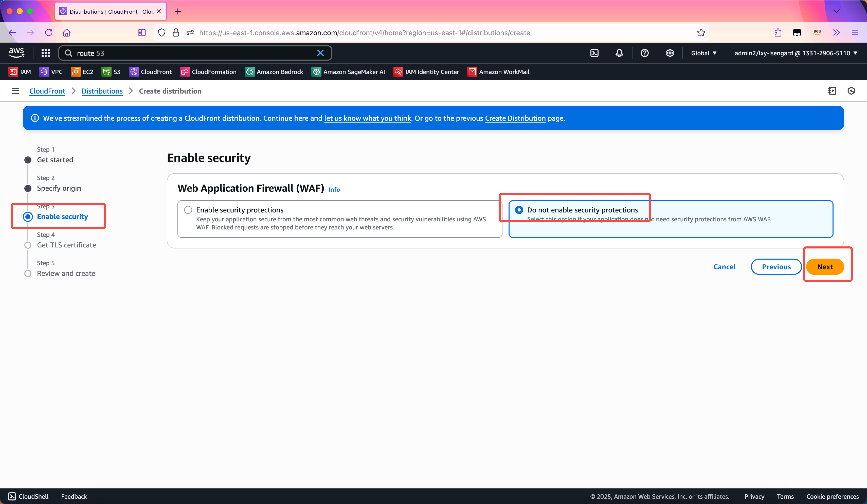867x504 pixels.
Task: Click the Previous button
Action: [776, 267]
